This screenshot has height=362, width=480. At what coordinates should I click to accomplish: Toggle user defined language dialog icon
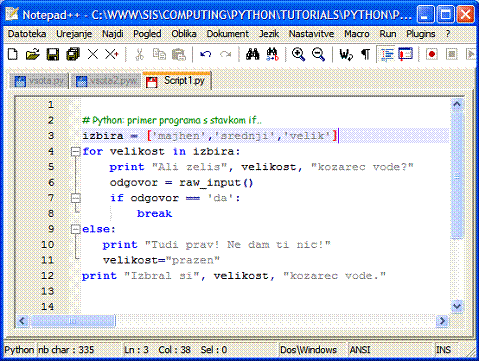point(406,54)
